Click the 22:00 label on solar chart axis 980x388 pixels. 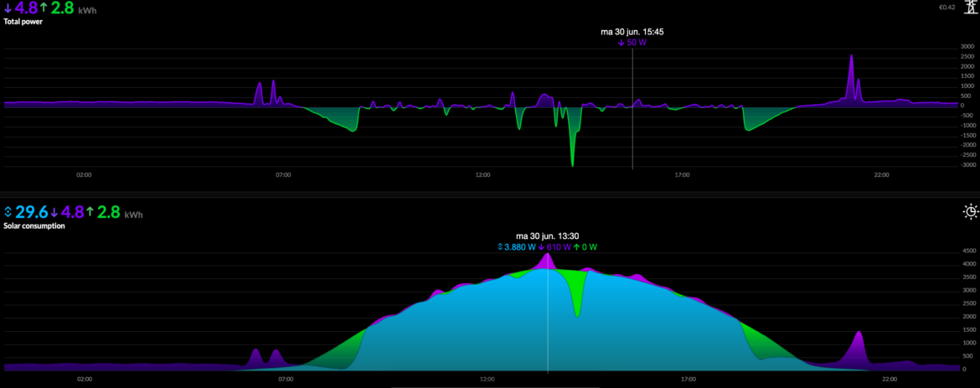click(888, 379)
